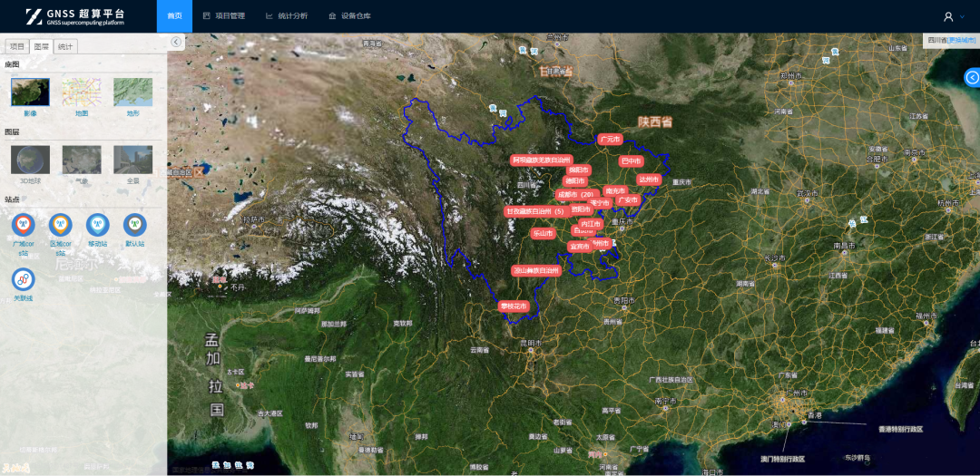980x476 pixels.
Task: Click the 宜宾市 map marker
Action: (x=579, y=247)
